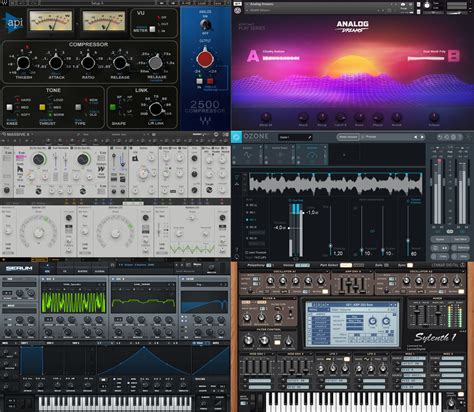Toggle the Solo button in Sylenth1
The image size is (474, 412).
385,265
